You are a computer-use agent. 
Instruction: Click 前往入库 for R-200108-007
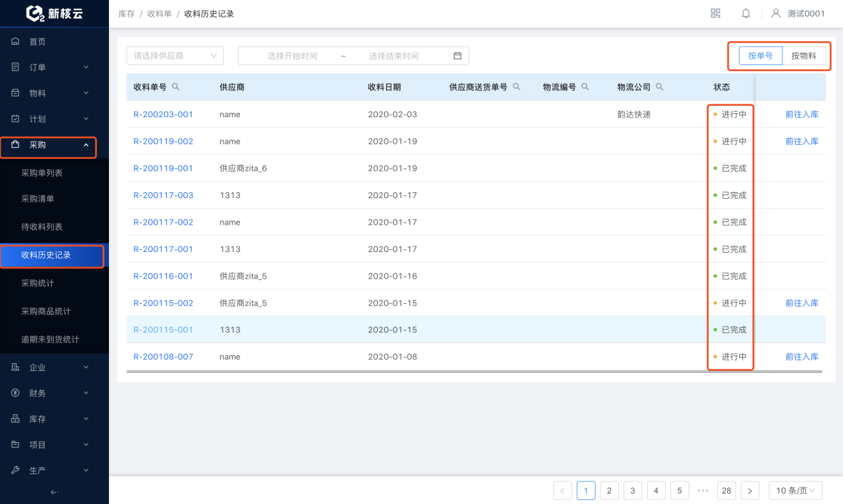pyautogui.click(x=802, y=356)
